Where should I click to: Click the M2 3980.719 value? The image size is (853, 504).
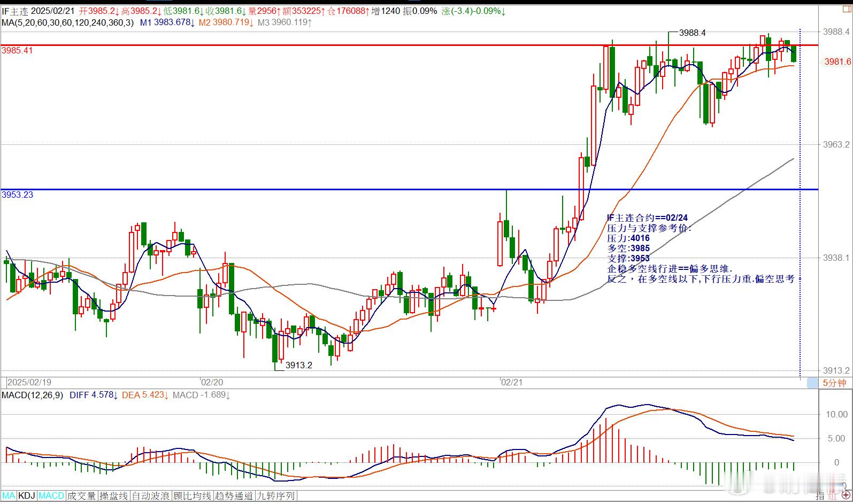coord(226,22)
